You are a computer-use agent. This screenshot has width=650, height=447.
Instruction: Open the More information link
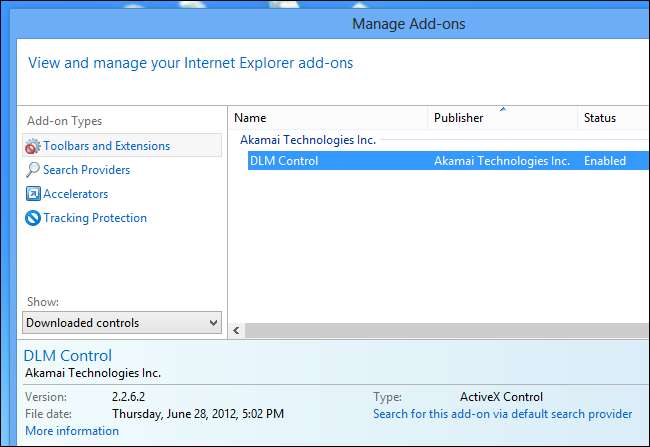(x=72, y=431)
